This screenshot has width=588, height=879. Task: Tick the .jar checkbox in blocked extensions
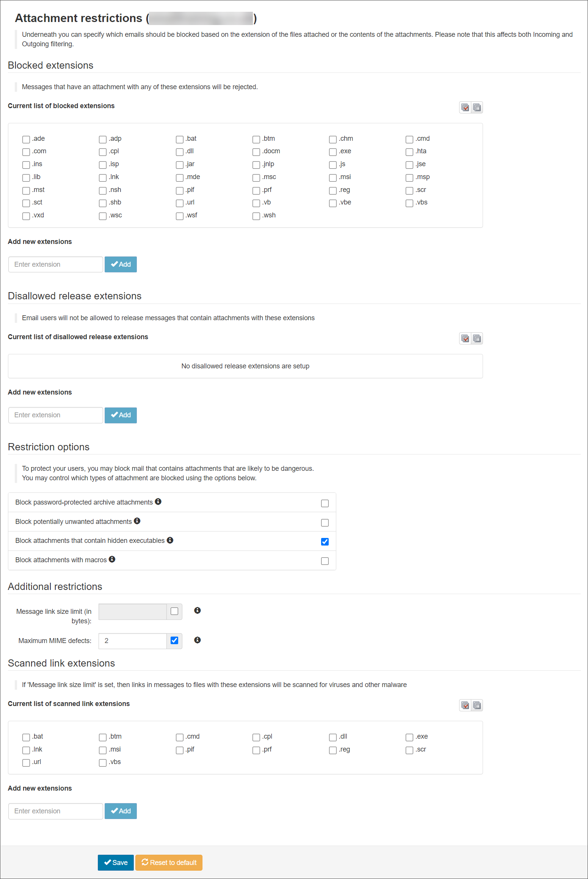coord(180,165)
